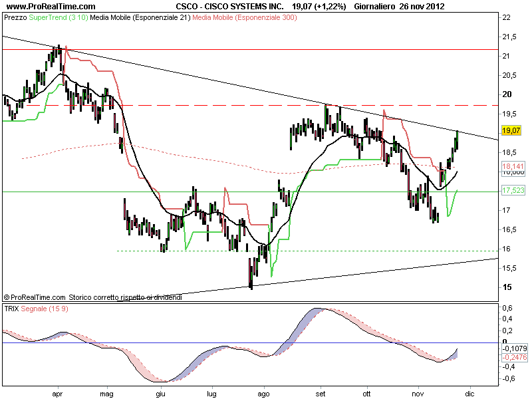
Task: Click the SuperTrend (3 10) legend label
Action: 59,17
